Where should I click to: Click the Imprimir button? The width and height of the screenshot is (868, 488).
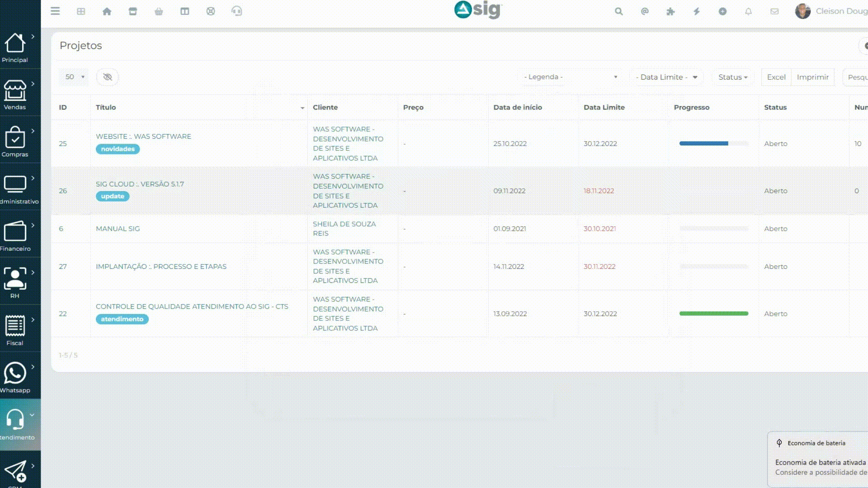pos(812,77)
